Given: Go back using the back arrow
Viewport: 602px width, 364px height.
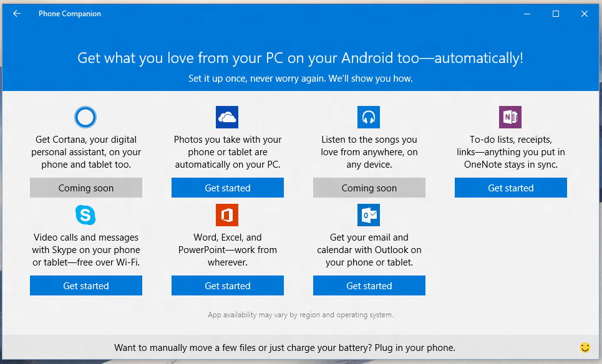Looking at the screenshot, I should coord(17,14).
